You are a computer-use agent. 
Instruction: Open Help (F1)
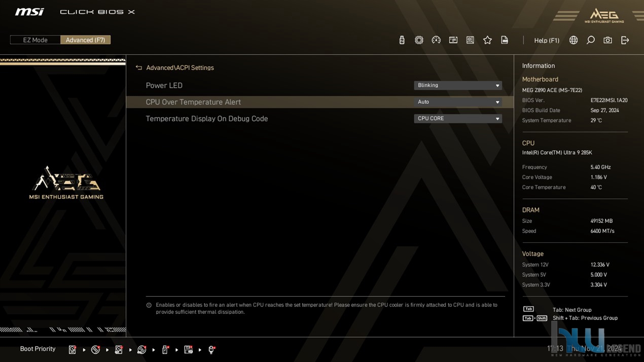[547, 41]
